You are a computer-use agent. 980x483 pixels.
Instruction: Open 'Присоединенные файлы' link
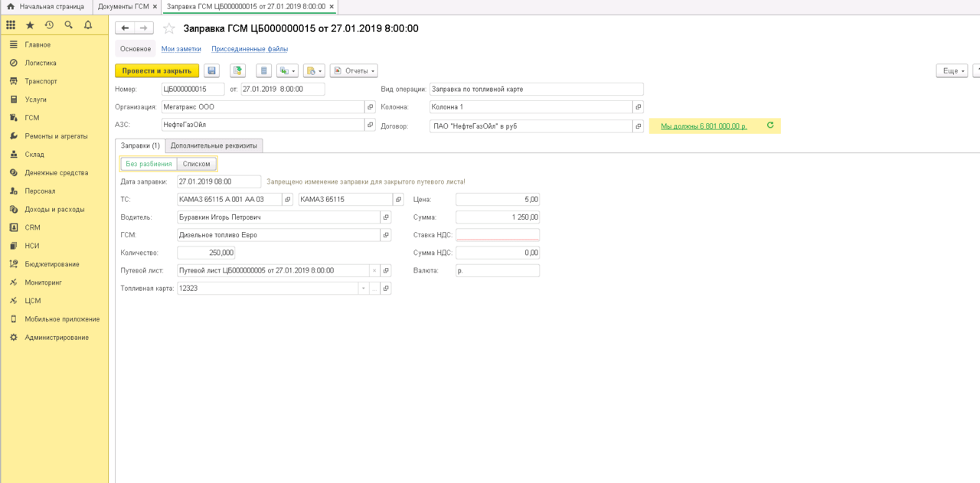[250, 49]
